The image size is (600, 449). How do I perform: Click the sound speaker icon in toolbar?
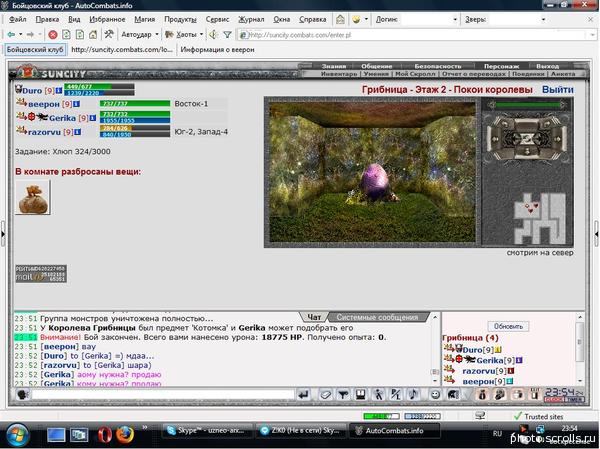pos(213,35)
